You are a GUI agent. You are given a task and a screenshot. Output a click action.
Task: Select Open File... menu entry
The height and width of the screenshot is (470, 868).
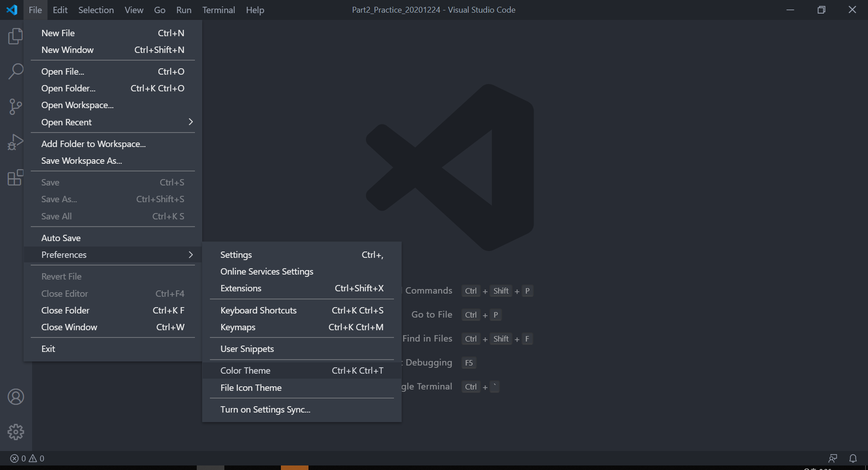[x=113, y=71]
